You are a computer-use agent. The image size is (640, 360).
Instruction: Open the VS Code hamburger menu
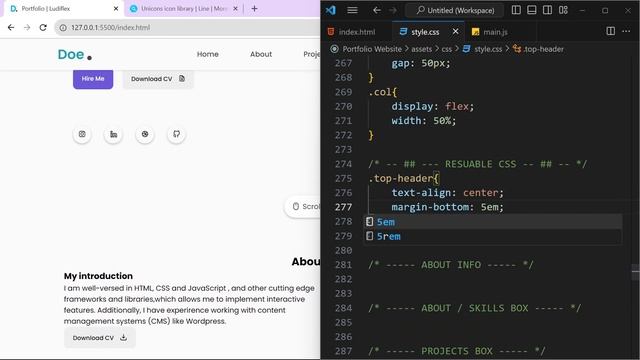pyautogui.click(x=352, y=10)
